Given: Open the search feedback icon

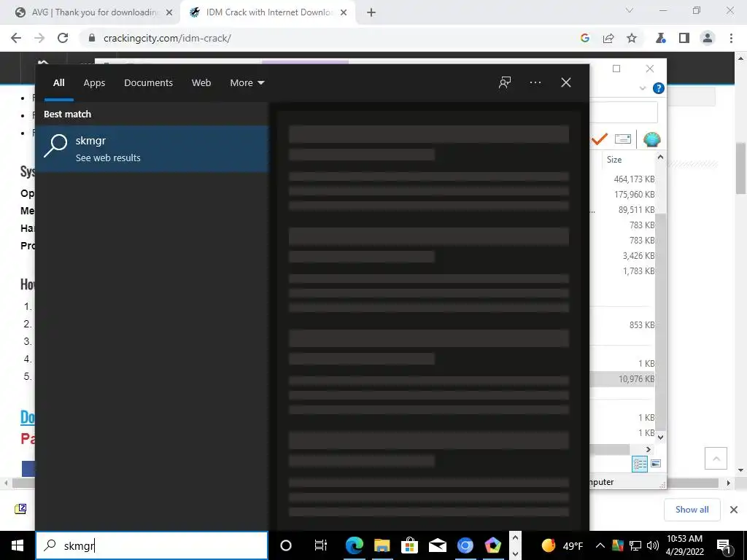Looking at the screenshot, I should 505,82.
